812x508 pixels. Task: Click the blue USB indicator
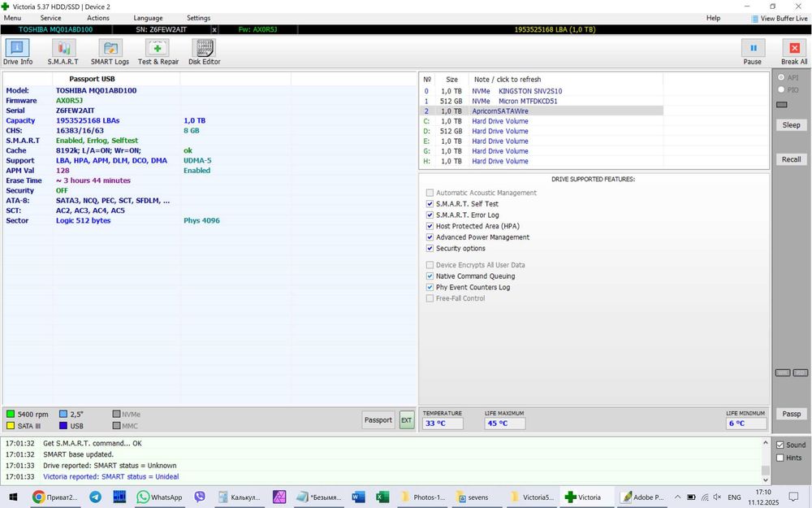pyautogui.click(x=63, y=426)
